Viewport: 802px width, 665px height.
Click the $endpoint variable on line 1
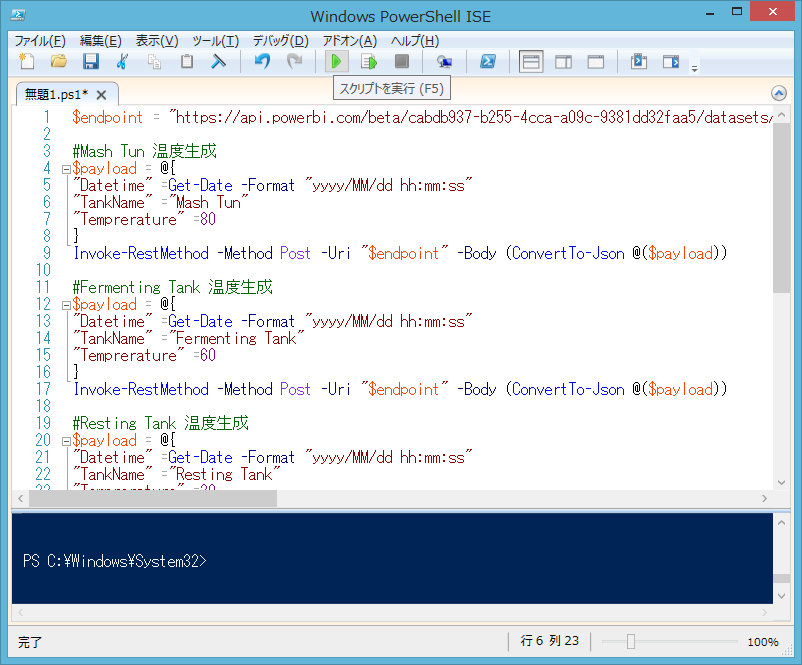click(x=107, y=118)
